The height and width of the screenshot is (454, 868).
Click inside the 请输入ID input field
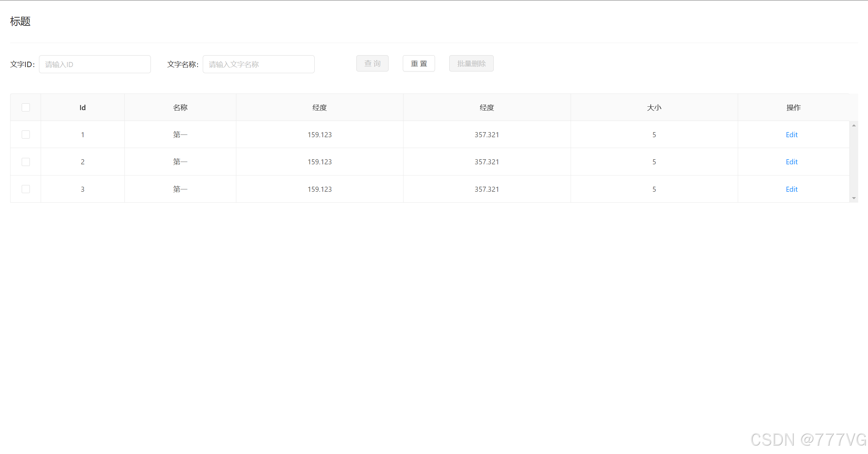(95, 64)
